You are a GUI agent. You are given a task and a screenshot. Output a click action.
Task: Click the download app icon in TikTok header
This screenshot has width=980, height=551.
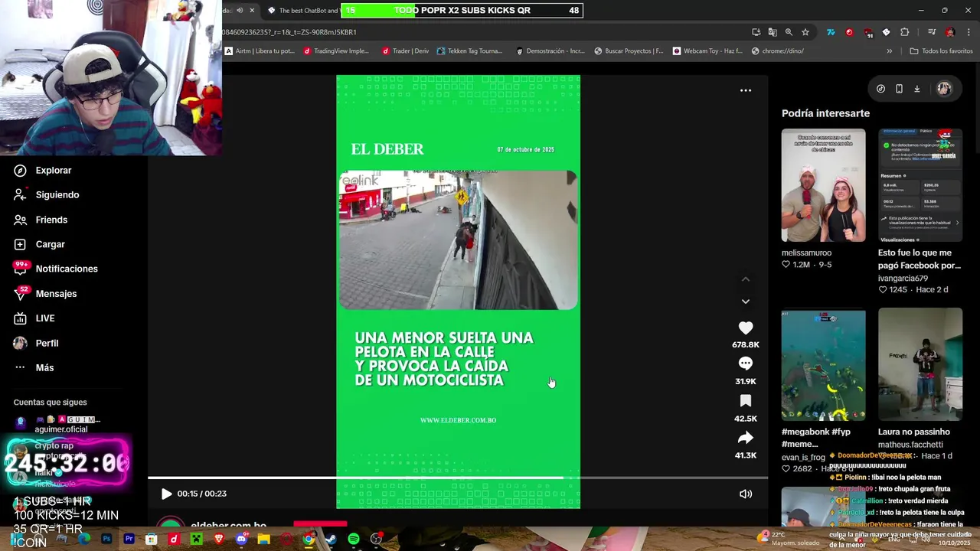point(916,89)
